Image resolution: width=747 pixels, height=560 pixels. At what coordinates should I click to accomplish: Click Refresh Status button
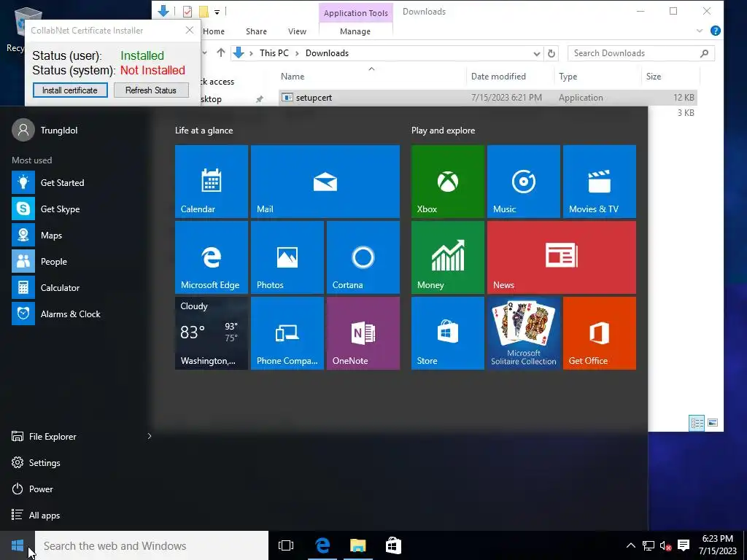(151, 90)
